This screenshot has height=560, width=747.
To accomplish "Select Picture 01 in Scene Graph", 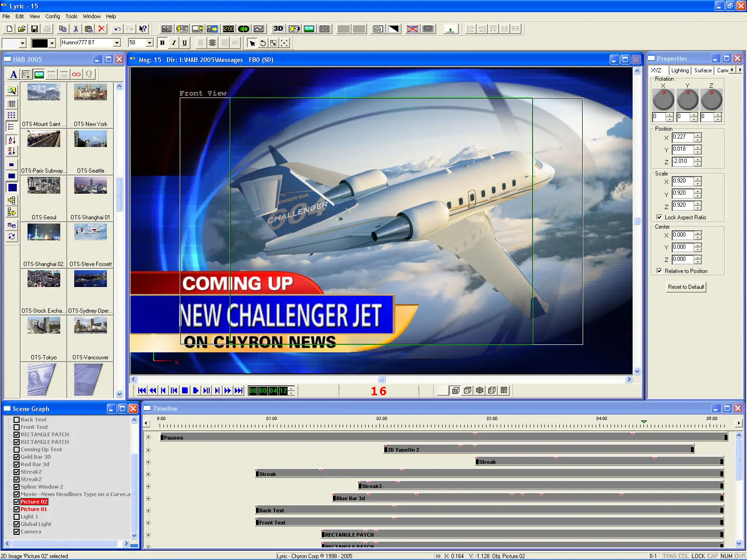I will 34,509.
